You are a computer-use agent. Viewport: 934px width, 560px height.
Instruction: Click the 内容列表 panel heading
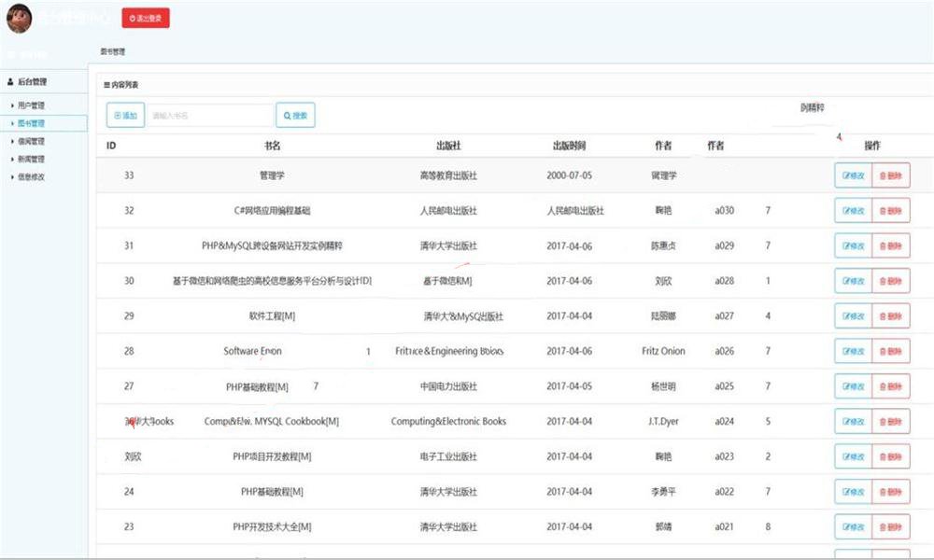[120, 85]
